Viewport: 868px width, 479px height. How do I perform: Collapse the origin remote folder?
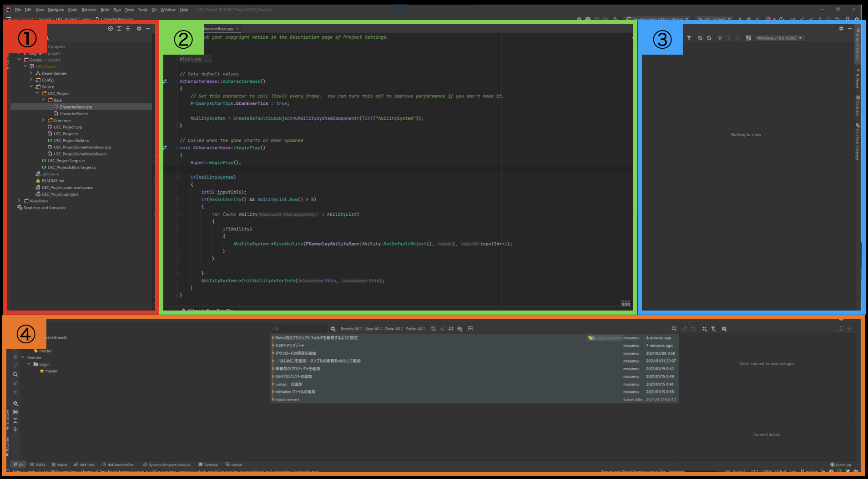pos(29,364)
